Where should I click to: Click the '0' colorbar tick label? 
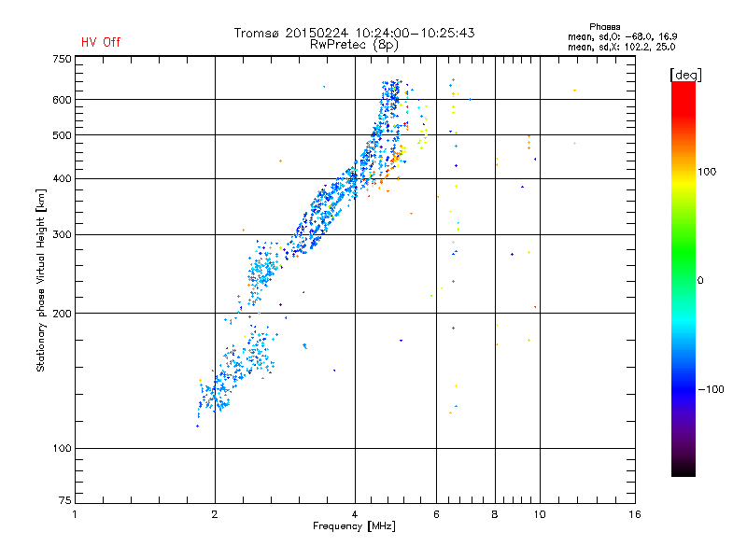click(700, 281)
